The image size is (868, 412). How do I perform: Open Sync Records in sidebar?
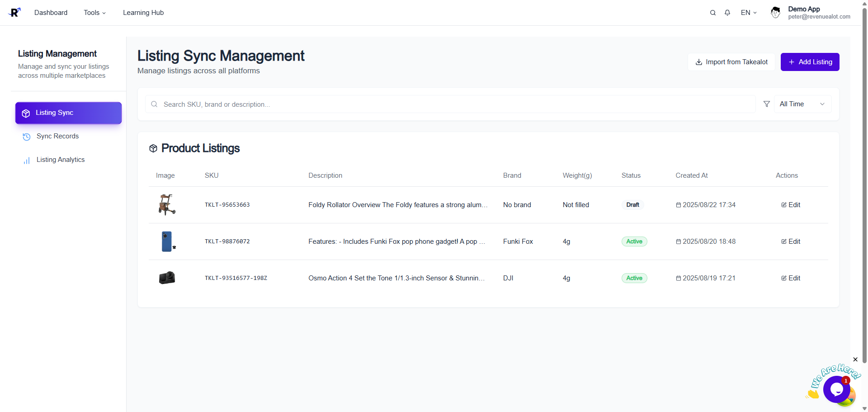coord(68,136)
